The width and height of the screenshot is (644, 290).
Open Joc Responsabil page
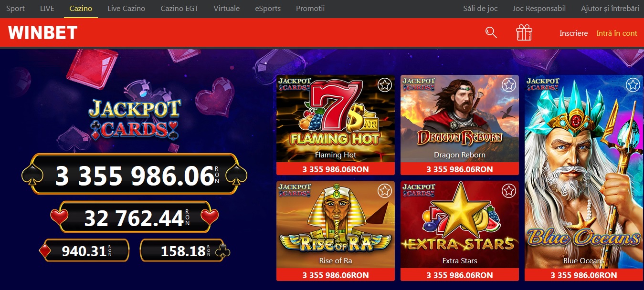pos(539,9)
